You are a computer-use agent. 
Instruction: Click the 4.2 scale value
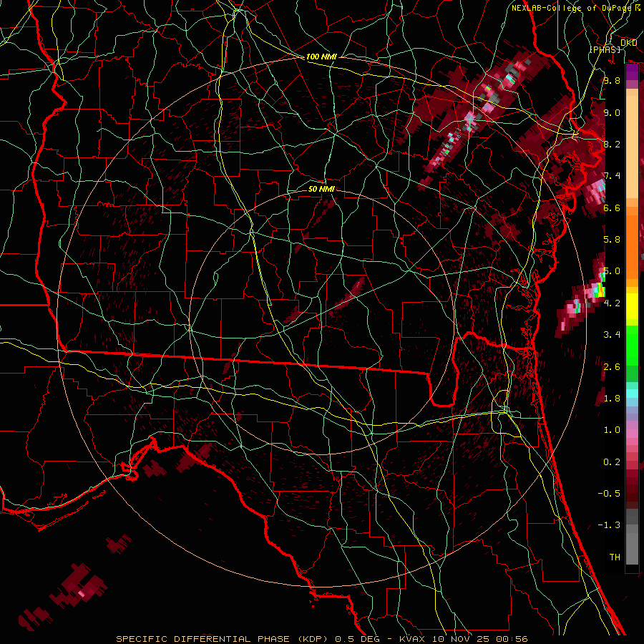(x=612, y=303)
